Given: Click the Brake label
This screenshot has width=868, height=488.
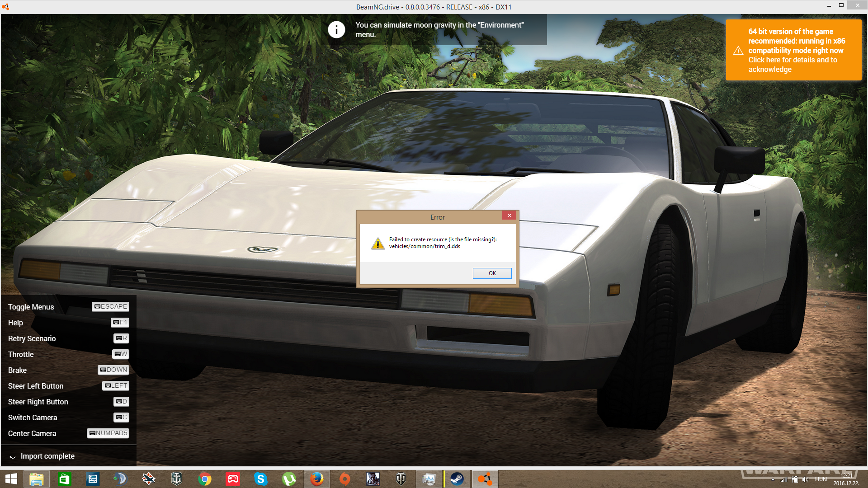Looking at the screenshot, I should tap(17, 370).
